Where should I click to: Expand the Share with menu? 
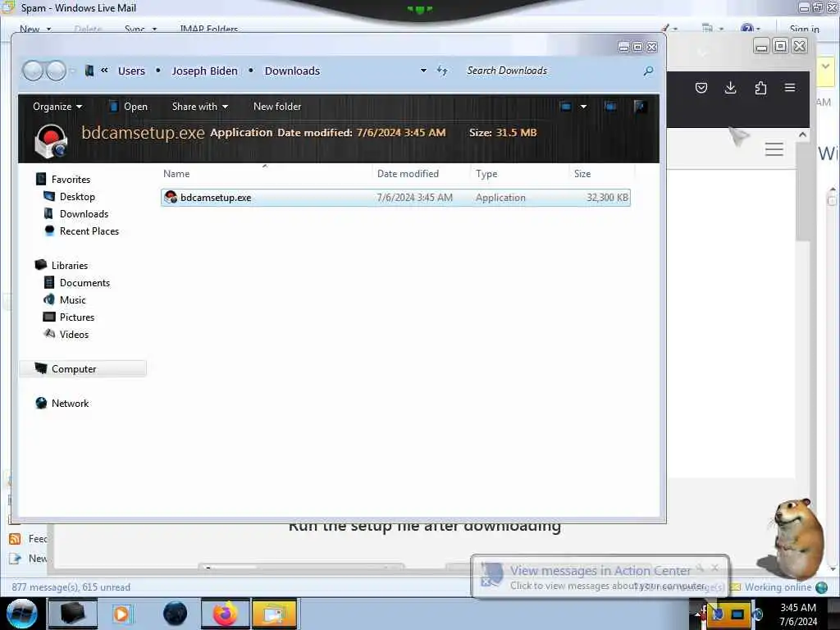pyautogui.click(x=200, y=106)
